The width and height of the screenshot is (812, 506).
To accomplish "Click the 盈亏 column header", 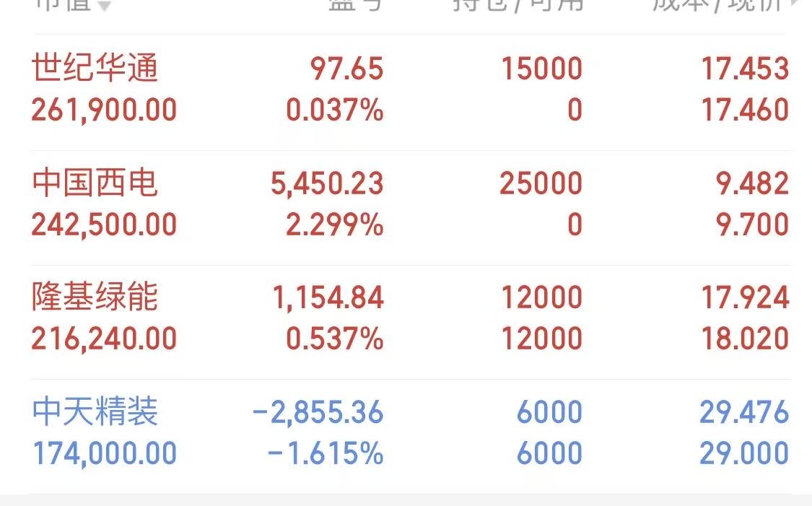I will [x=356, y=4].
